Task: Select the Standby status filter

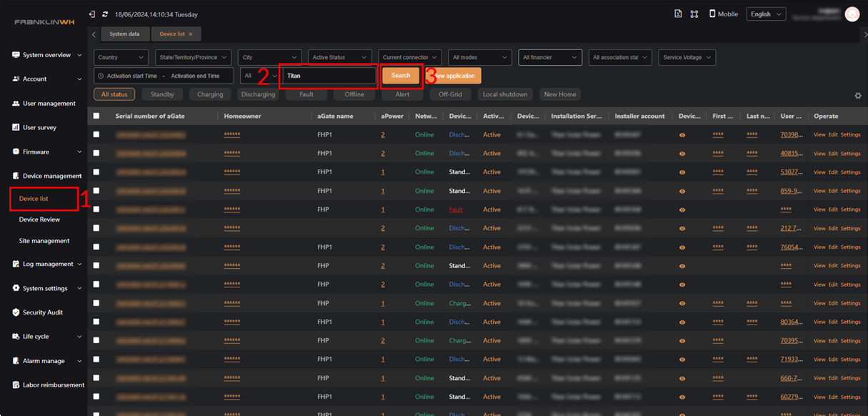Action: point(162,94)
